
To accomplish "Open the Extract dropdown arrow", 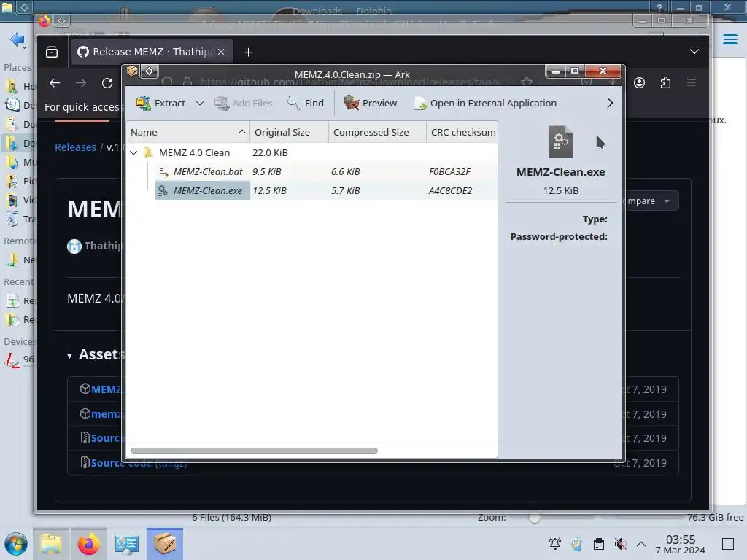I will pos(200,104).
